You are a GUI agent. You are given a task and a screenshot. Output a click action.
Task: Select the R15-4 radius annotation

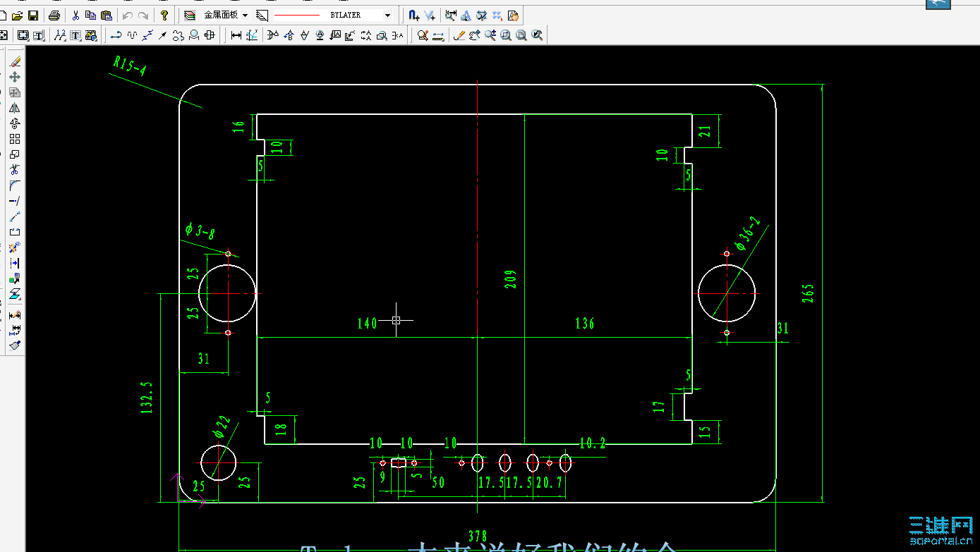129,66
